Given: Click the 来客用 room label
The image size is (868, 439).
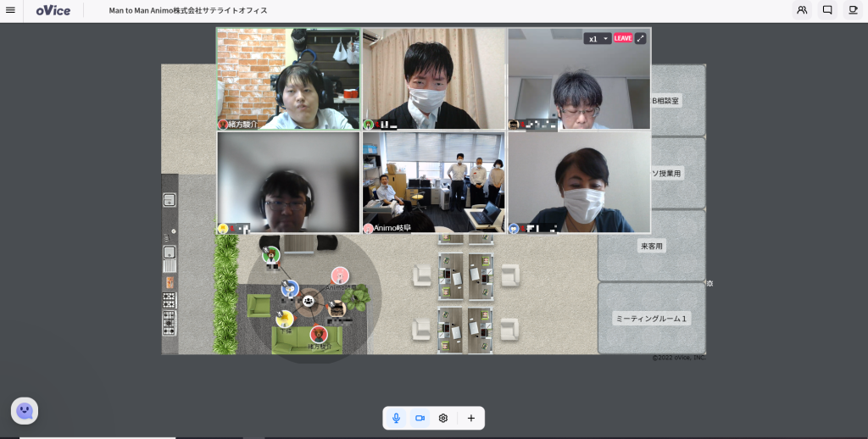Looking at the screenshot, I should (652, 247).
